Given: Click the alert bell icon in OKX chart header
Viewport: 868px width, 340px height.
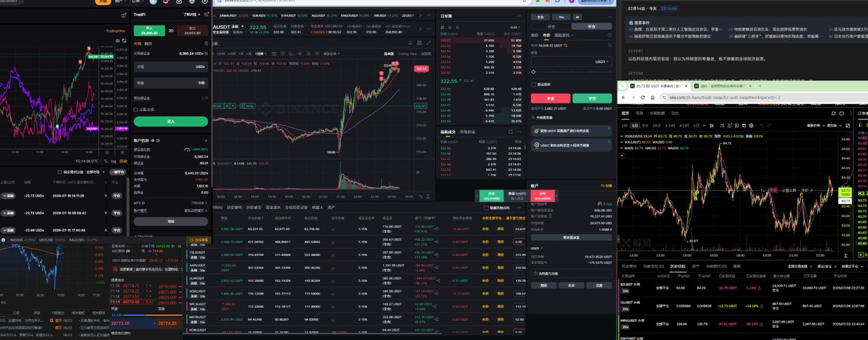Looking at the screenshot, I should (x=833, y=114).
